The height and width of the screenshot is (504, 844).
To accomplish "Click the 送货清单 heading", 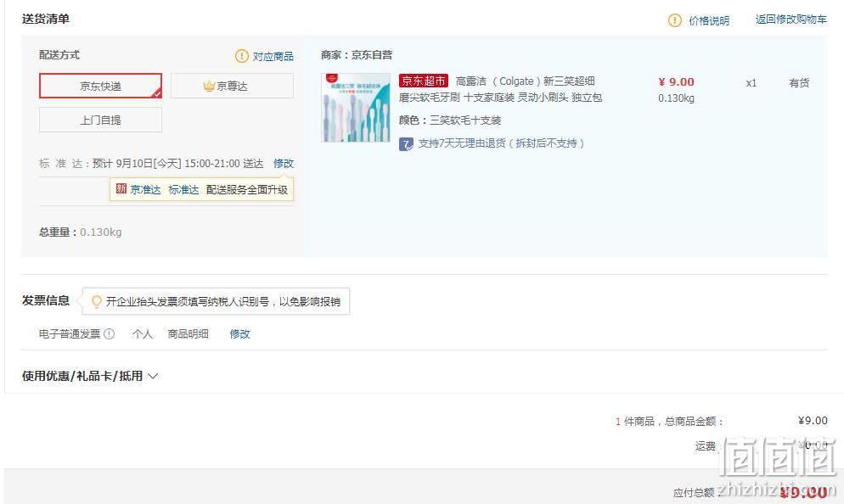I will 46,19.
